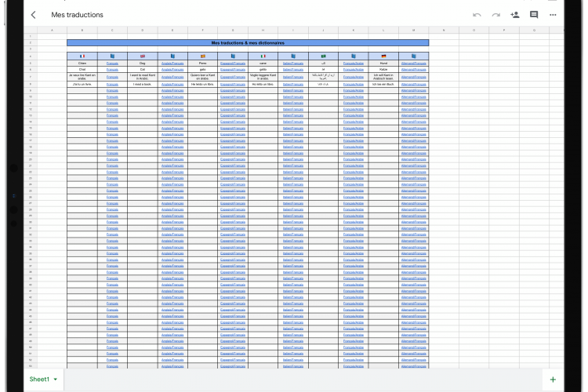Select the cell containing cane

(x=263, y=64)
